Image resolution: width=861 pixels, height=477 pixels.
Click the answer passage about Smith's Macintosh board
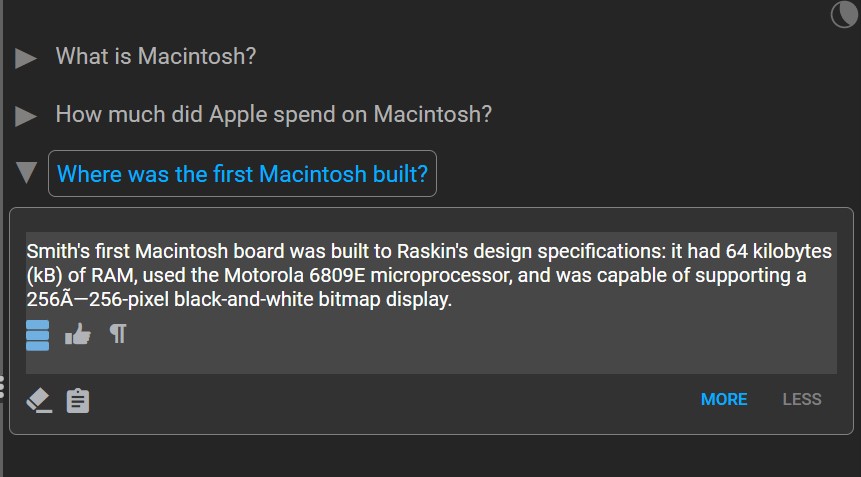click(431, 275)
